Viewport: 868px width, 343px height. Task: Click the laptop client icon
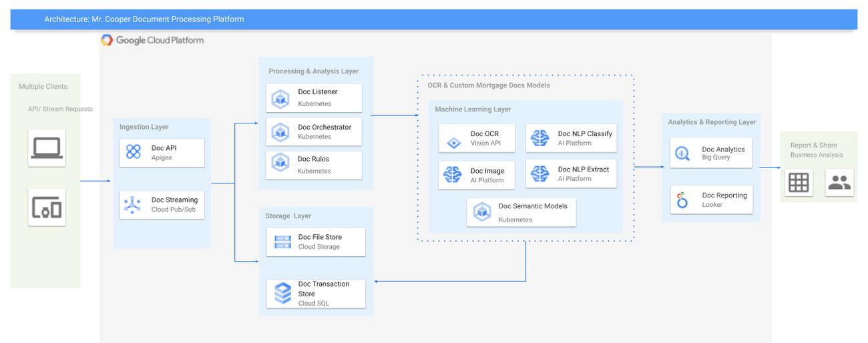tap(46, 148)
